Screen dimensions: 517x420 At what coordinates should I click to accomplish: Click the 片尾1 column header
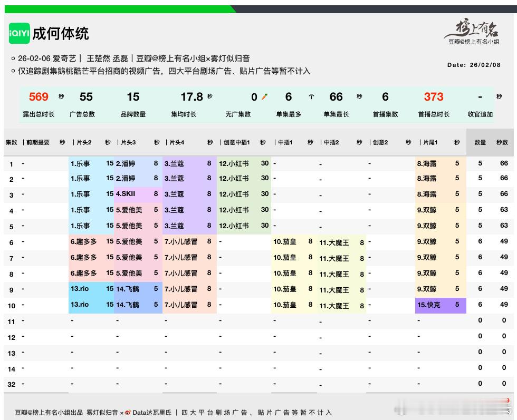430,142
